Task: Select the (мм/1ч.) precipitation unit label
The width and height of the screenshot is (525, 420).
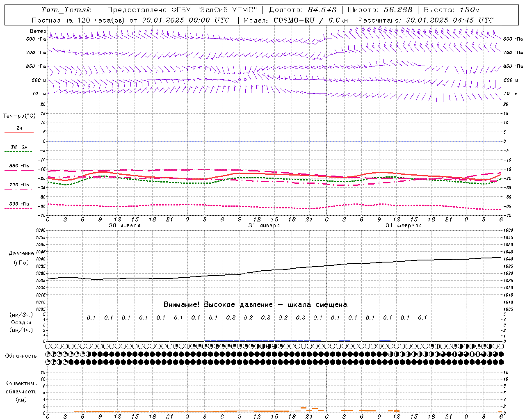Action: [21, 331]
